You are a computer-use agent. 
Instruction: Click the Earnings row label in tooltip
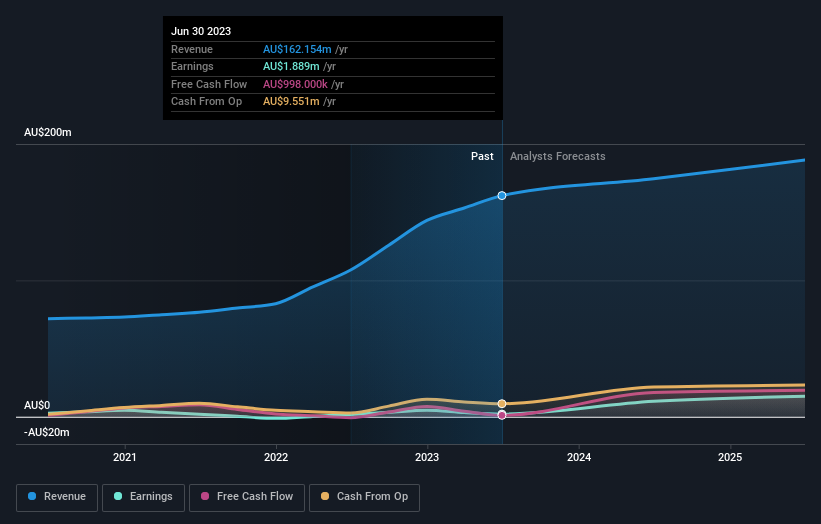tap(192, 66)
